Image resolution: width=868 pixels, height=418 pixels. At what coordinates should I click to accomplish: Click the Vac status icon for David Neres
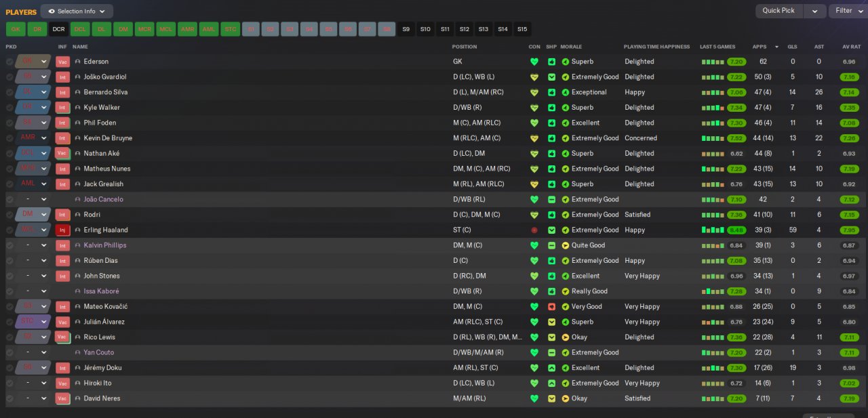pyautogui.click(x=62, y=398)
